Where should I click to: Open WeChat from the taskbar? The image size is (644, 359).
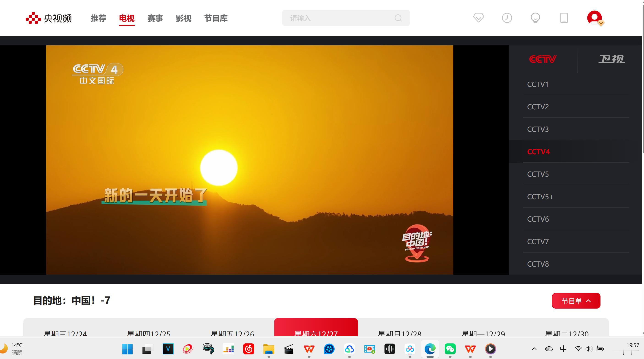(x=450, y=349)
